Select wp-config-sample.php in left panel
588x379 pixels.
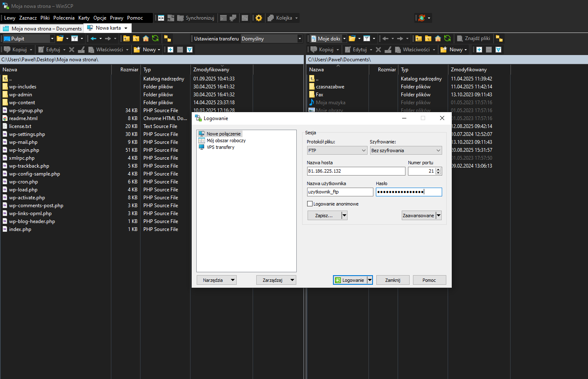pos(35,174)
